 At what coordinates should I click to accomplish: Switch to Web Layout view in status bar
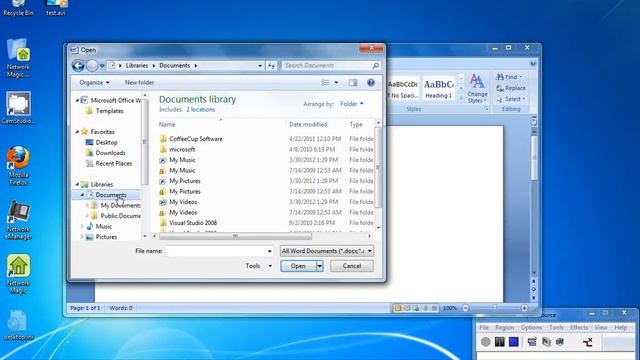click(416, 308)
